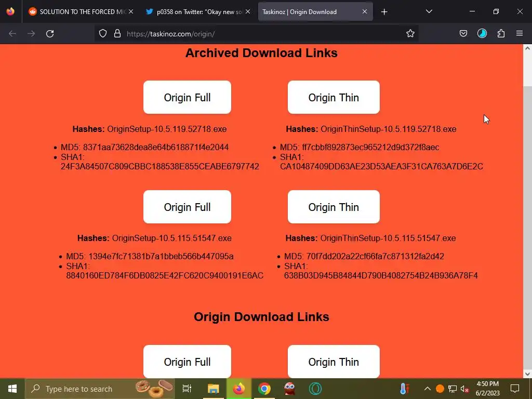Image resolution: width=532 pixels, height=399 pixels.
Task: Click the MD5 hash 70f7dd202a22cf66fa7c871312fa2d42
Action: [x=375, y=257]
